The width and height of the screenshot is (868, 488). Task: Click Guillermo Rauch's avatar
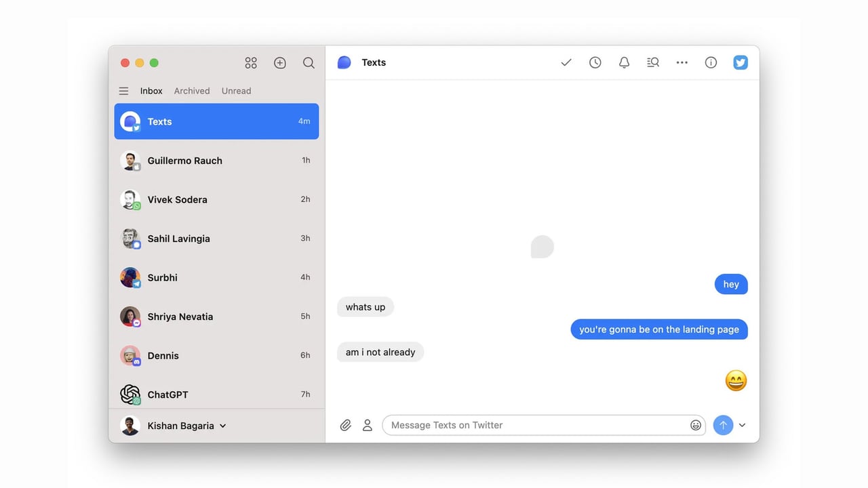click(130, 161)
